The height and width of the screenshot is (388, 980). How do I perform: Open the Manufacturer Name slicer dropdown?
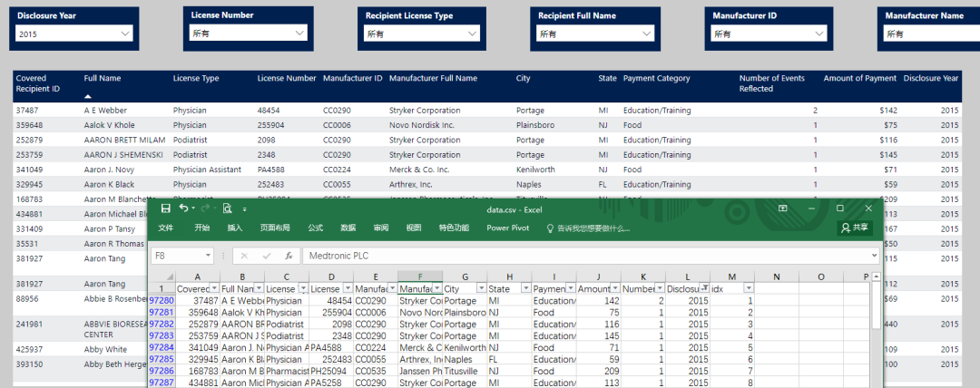[x=931, y=34]
